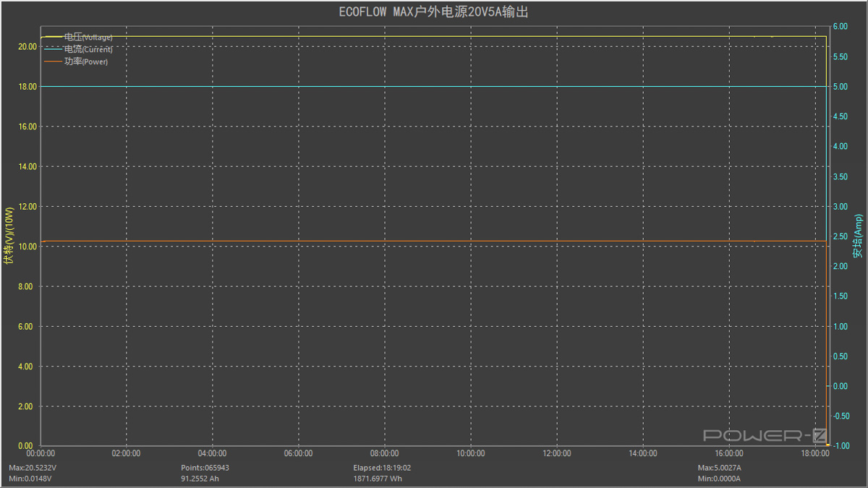This screenshot has height=488, width=868.
Task: Click the 20.00 tick on voltage axis
Action: pos(27,46)
